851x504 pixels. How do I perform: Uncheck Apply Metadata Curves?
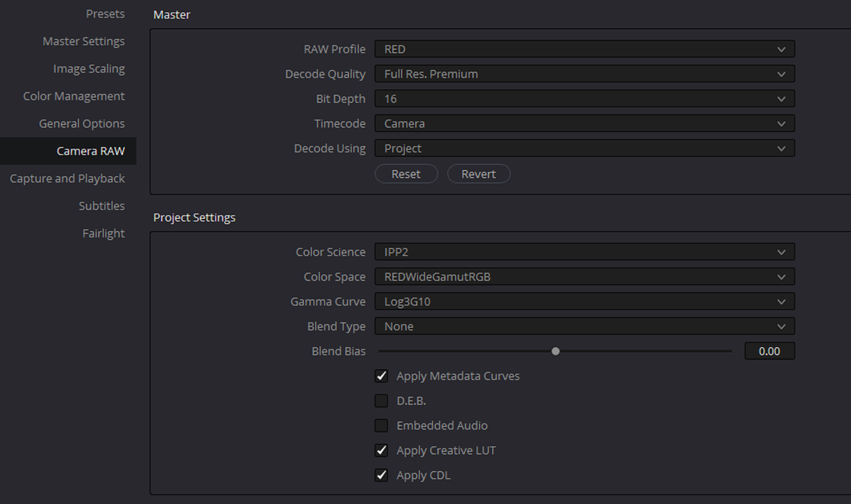pos(381,376)
